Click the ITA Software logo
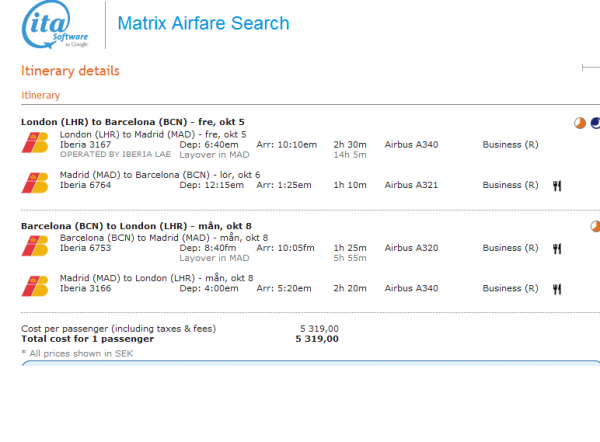The width and height of the screenshot is (600, 442). click(56, 27)
